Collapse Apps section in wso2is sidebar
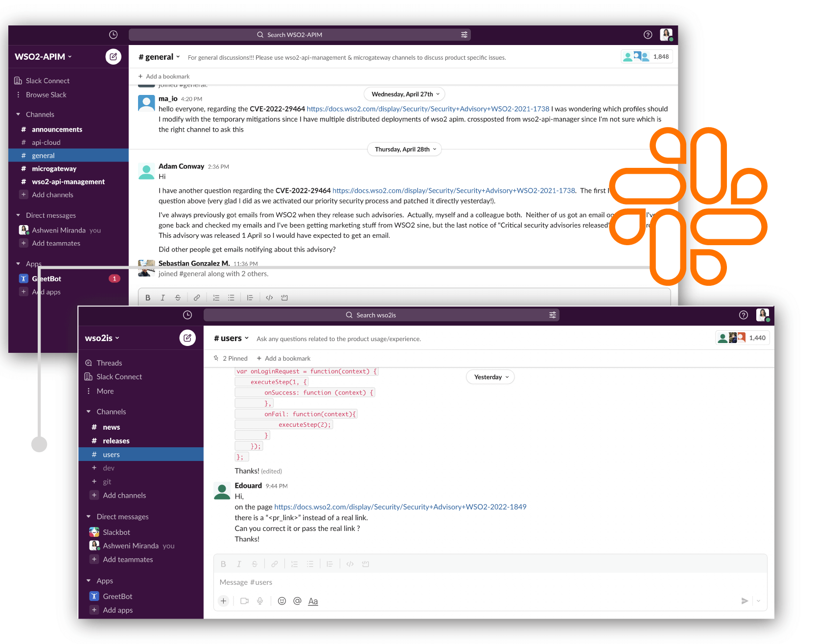 (89, 581)
